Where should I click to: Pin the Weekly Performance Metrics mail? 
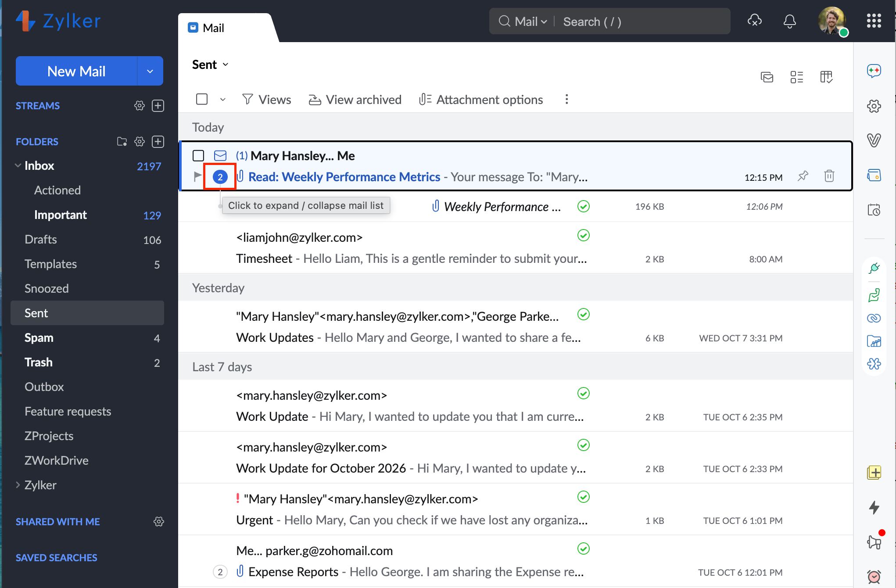point(803,176)
